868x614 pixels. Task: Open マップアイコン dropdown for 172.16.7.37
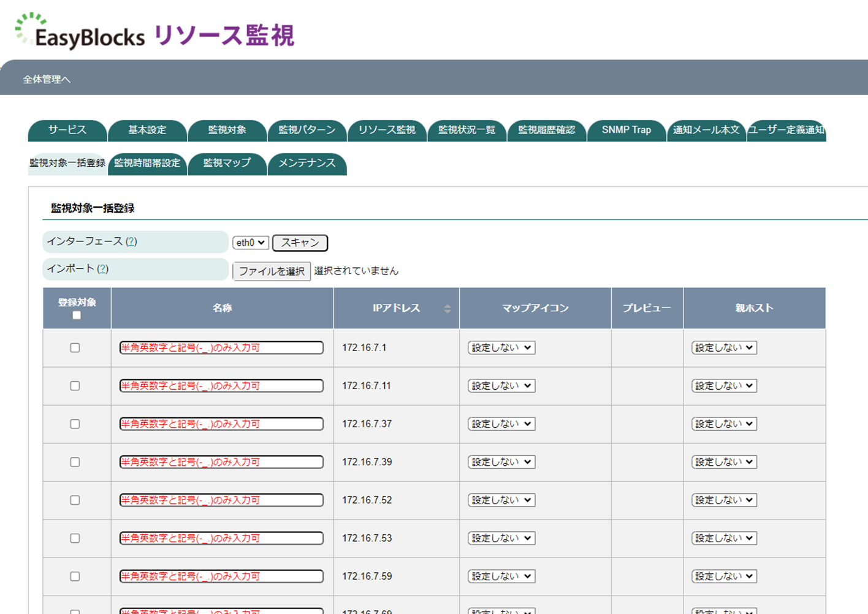pos(501,424)
